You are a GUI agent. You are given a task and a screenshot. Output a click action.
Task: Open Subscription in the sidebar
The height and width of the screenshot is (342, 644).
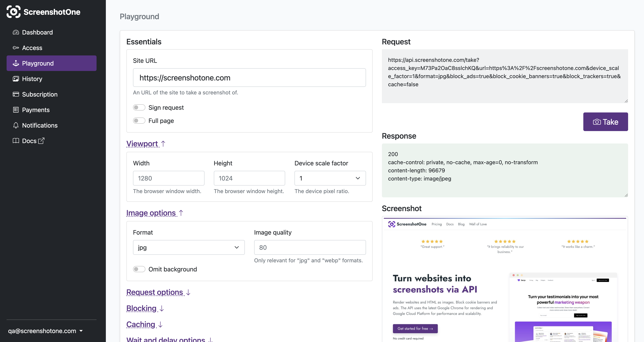tap(52, 94)
